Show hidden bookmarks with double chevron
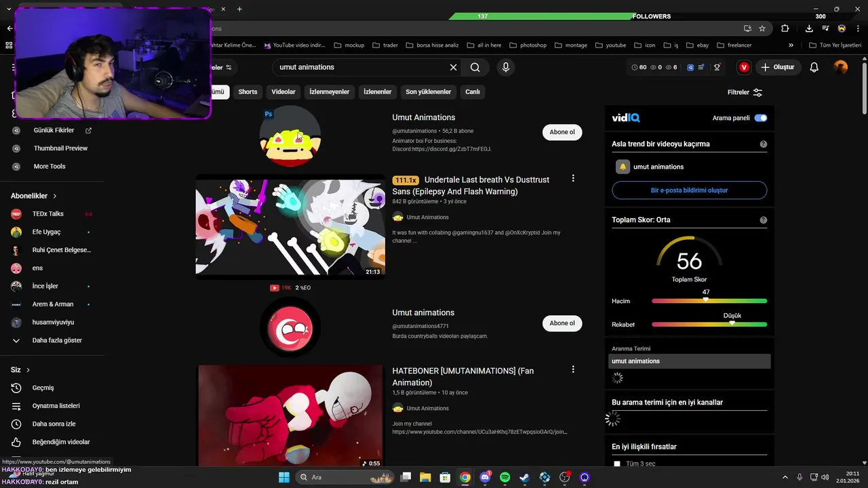868x488 pixels. coord(791,45)
